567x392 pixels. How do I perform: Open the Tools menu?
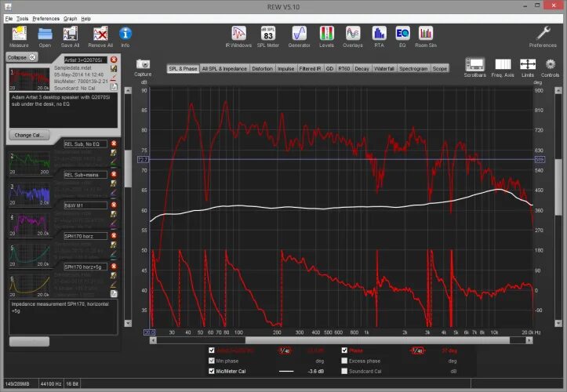point(22,19)
